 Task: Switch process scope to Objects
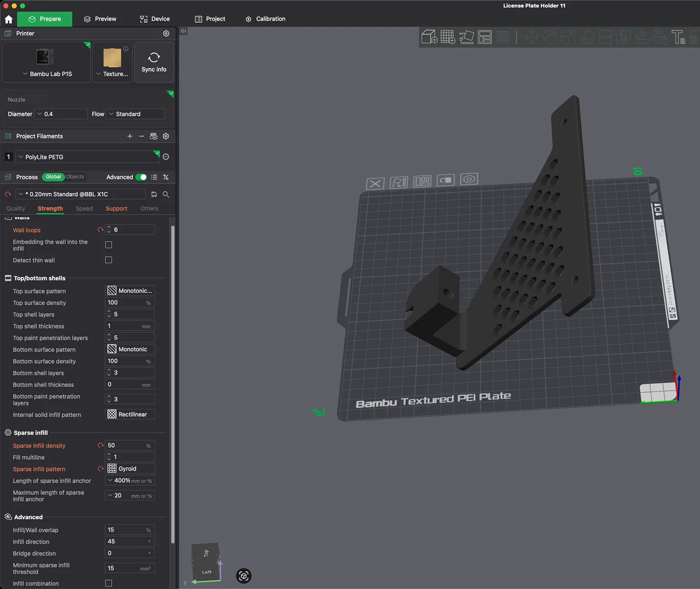pyautogui.click(x=75, y=177)
